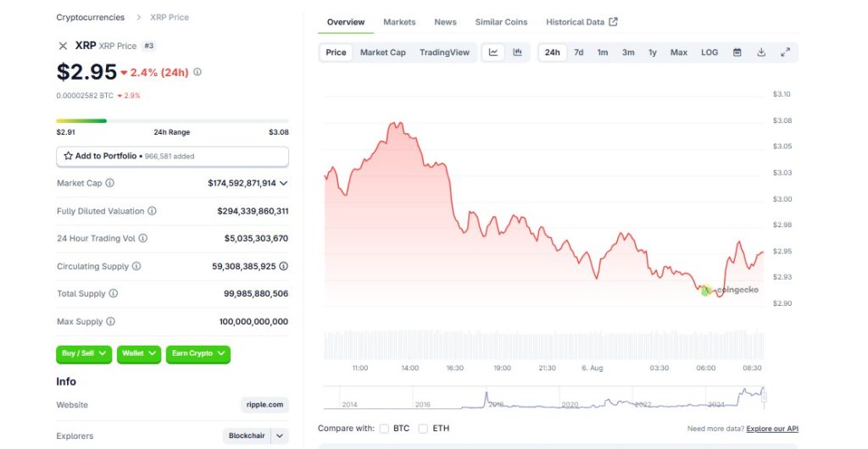The image size is (868, 449).
Task: Switch to the Markets tab
Action: point(399,22)
